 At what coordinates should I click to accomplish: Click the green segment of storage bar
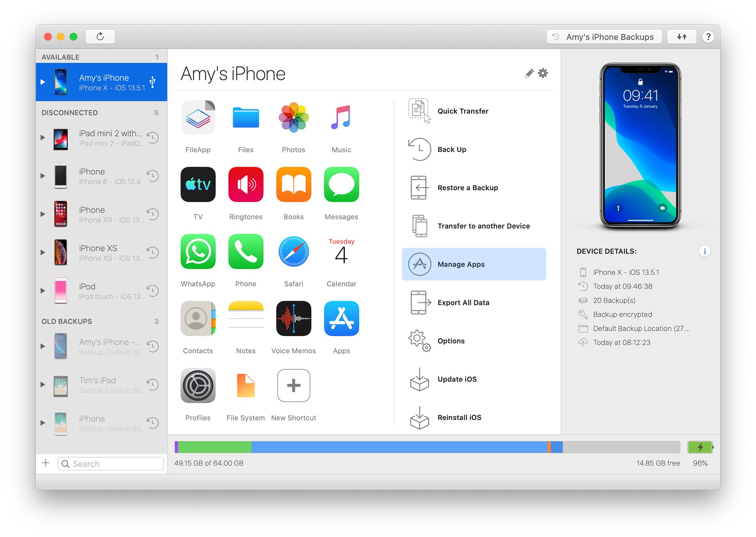[215, 447]
